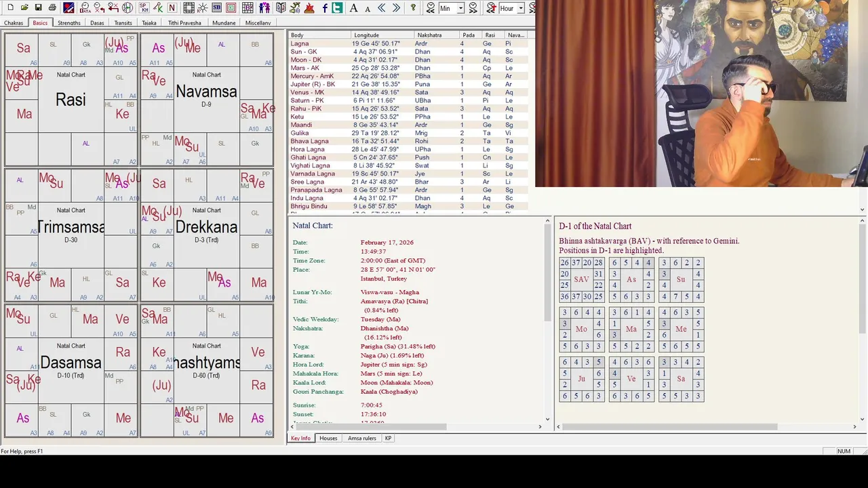Switch to the Strengths tab
Screen dimensions: 868x488
(68, 22)
